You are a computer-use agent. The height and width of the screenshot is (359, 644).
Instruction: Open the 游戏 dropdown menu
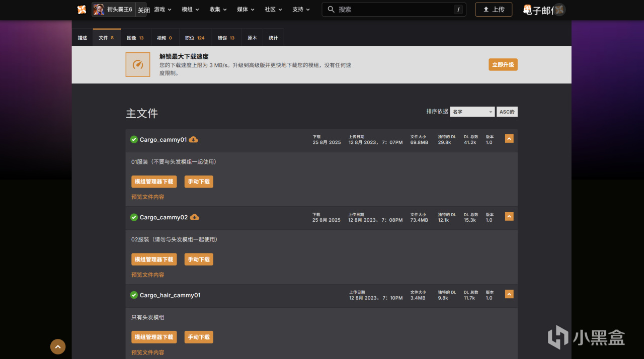pyautogui.click(x=163, y=10)
